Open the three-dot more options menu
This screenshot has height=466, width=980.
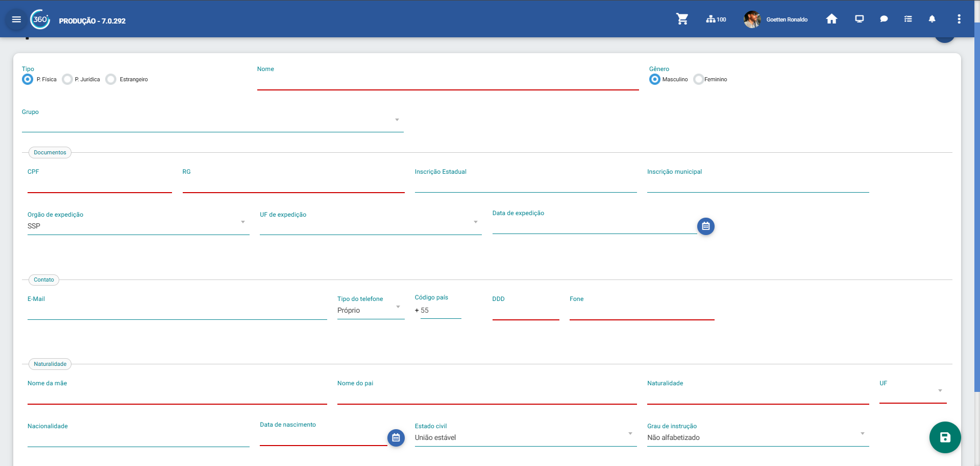click(959, 19)
